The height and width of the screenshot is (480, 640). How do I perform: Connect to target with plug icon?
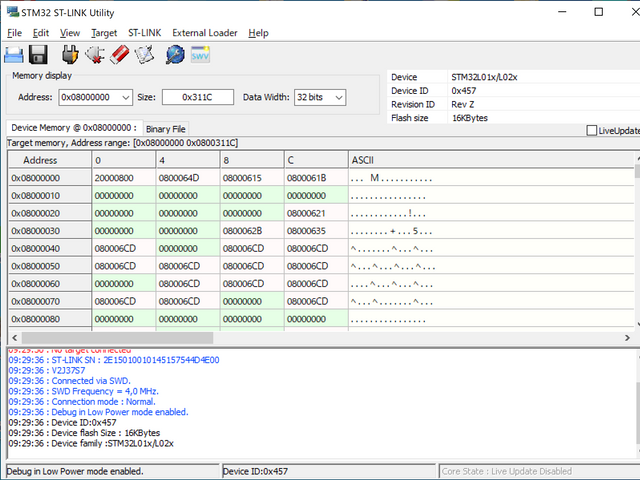click(70, 55)
